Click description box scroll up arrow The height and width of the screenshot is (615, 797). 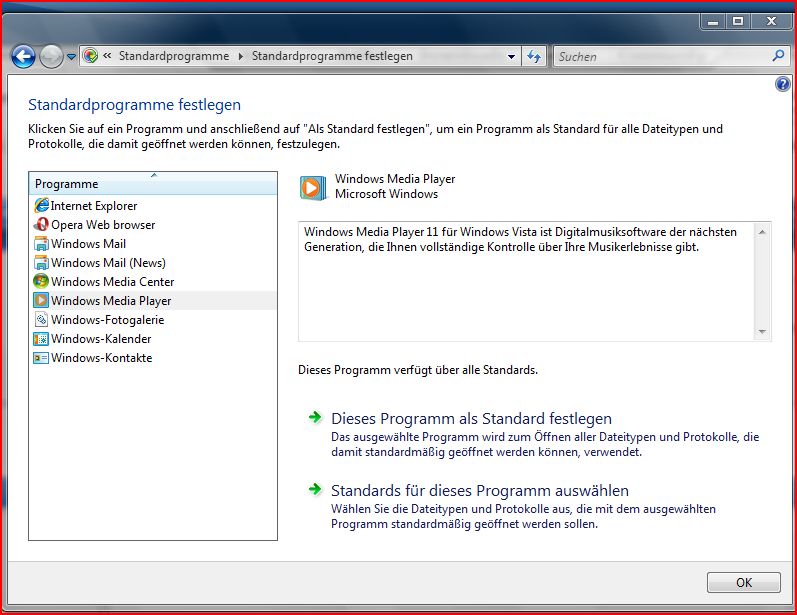point(762,232)
